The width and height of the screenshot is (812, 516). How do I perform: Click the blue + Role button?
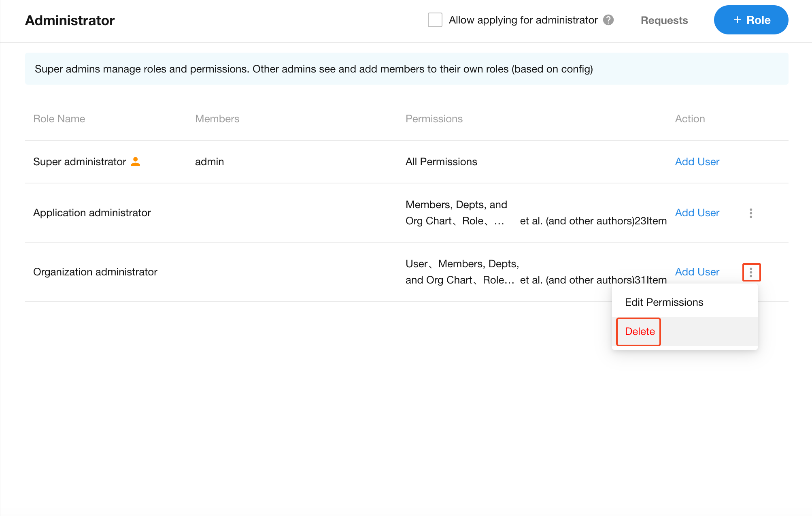click(751, 20)
